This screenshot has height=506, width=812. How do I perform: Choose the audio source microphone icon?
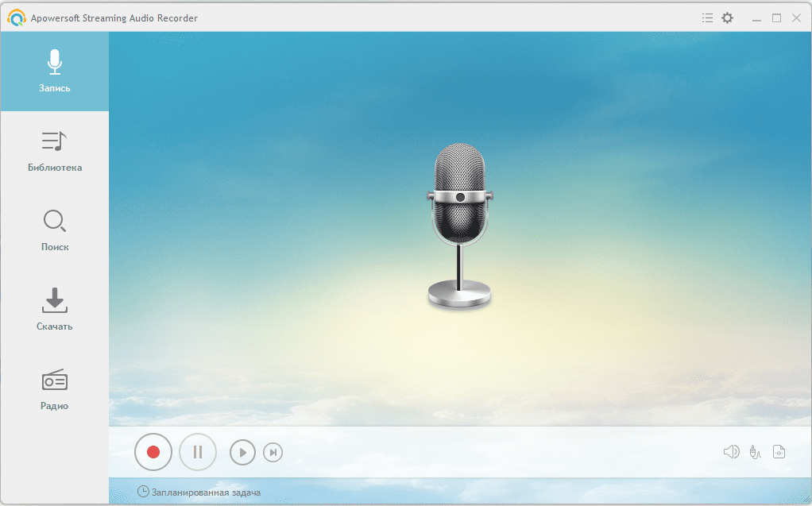coord(755,452)
